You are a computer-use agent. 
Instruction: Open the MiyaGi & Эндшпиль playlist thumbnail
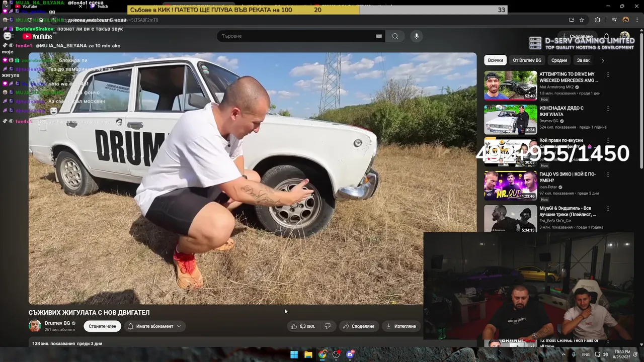pyautogui.click(x=511, y=219)
